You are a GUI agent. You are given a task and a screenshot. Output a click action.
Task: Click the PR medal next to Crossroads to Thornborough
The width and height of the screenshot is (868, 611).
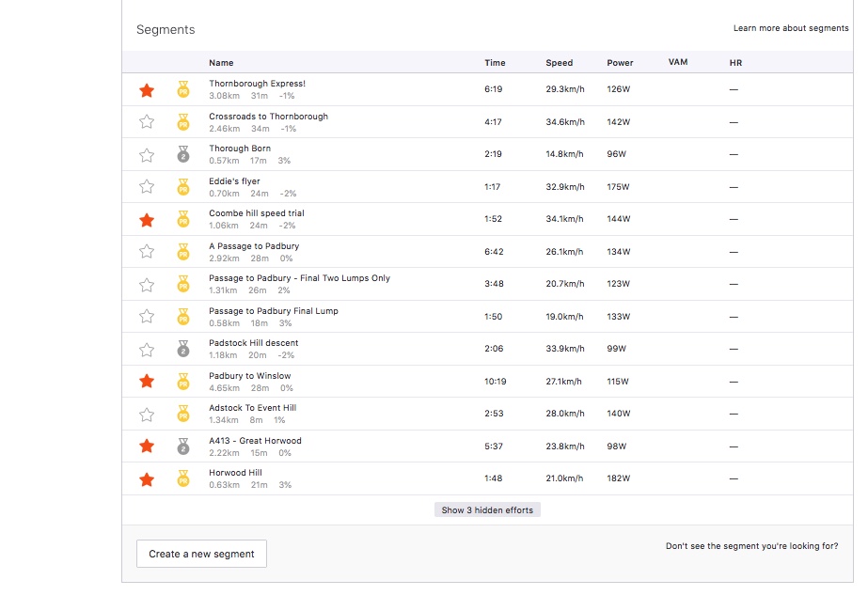tap(183, 122)
